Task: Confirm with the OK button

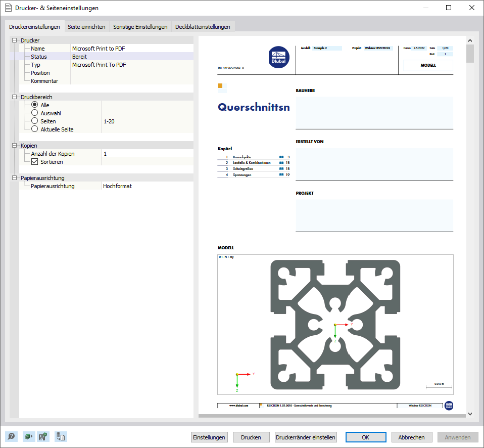Action: tap(366, 437)
